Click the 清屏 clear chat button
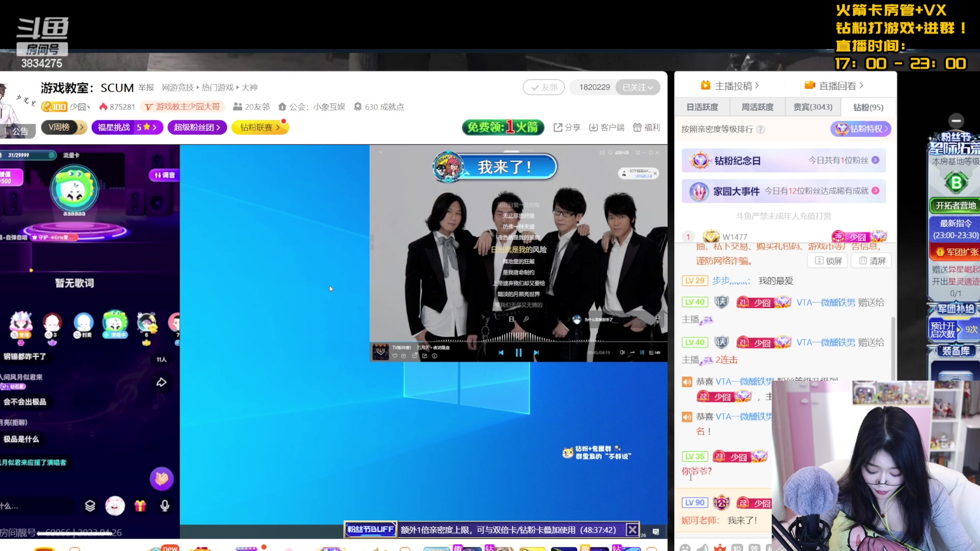Screen dimensions: 980x551 tap(871, 261)
